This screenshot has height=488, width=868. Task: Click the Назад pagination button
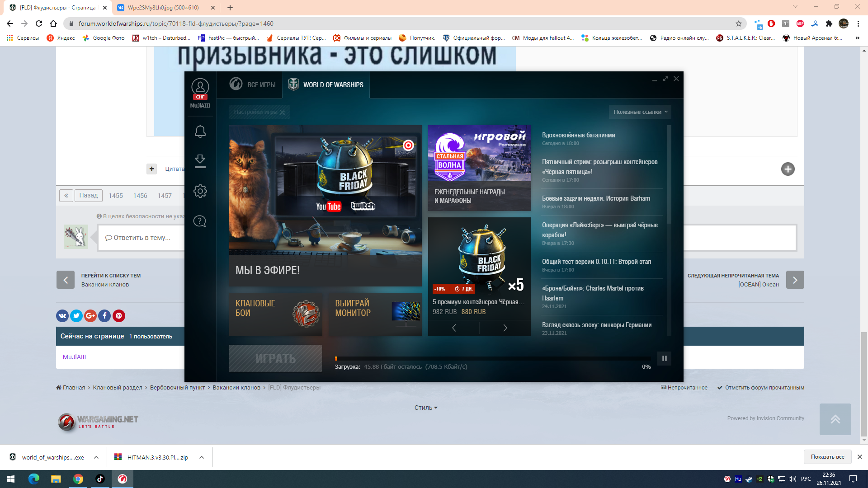pos(89,196)
